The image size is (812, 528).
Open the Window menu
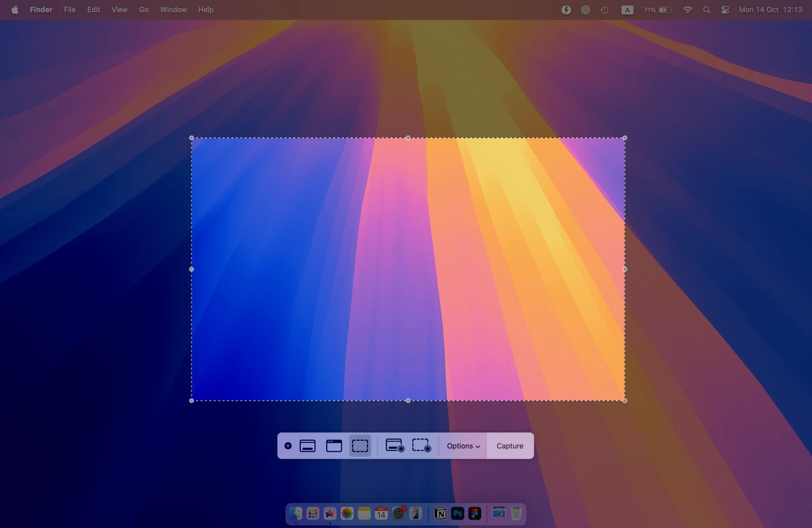173,10
